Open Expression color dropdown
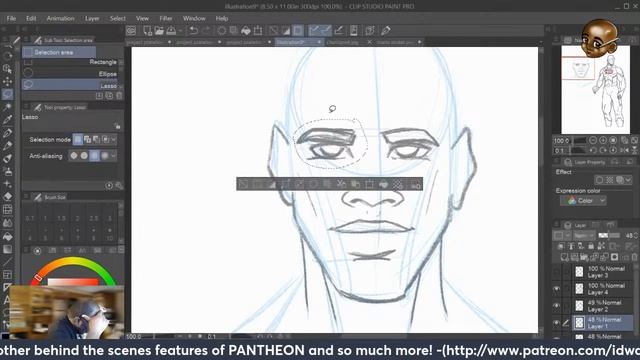The height and width of the screenshot is (360, 640). coord(583,200)
